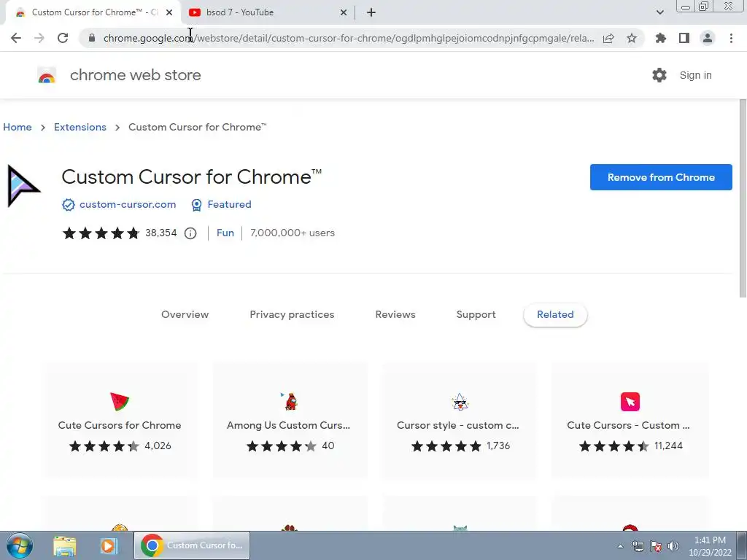This screenshot has height=560, width=747.
Task: Open the Extensions puzzle piece menu
Action: 661,38
